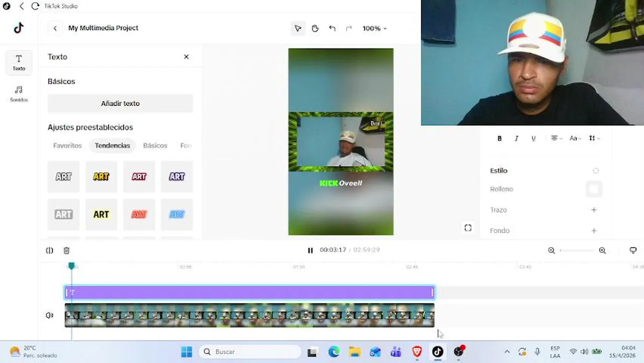Click the TikTok logo icon
644x363 pixels.
point(19,28)
